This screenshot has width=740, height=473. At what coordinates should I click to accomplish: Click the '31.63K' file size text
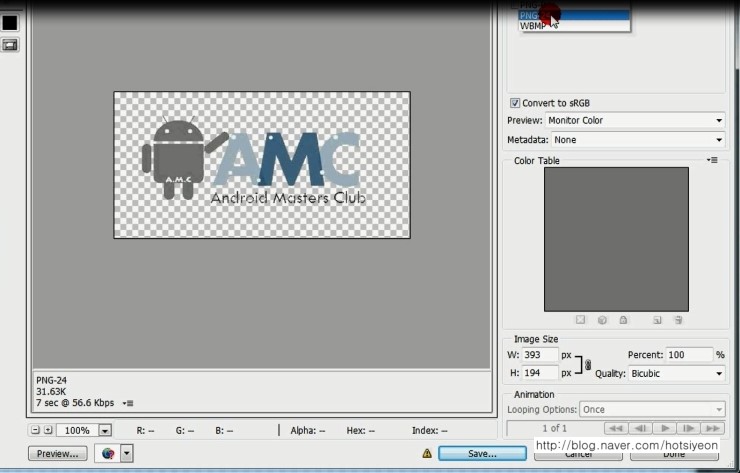pos(51,391)
